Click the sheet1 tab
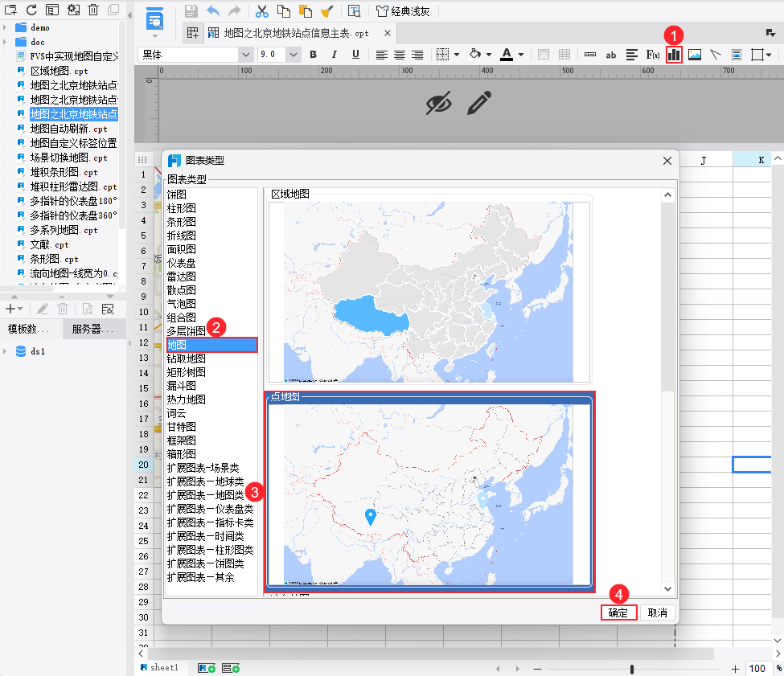The image size is (784, 676). [x=159, y=667]
